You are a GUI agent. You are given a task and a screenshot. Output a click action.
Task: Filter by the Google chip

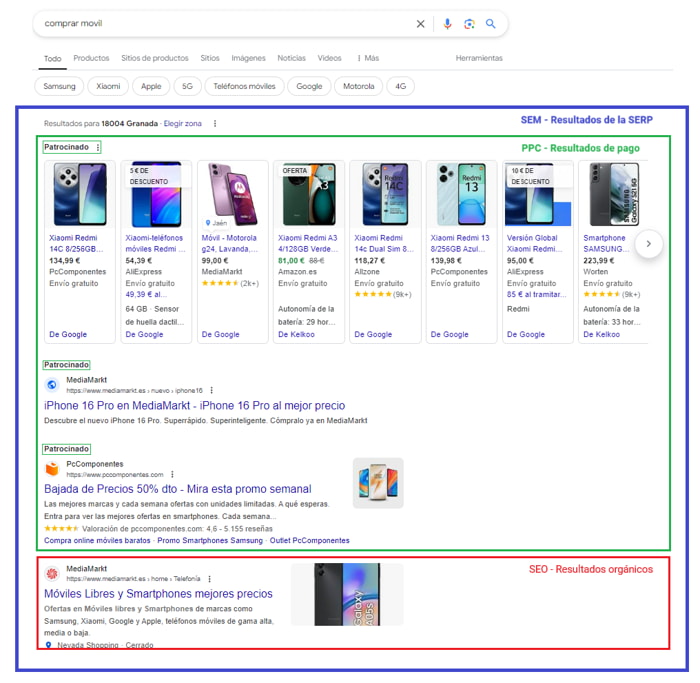[x=309, y=86]
